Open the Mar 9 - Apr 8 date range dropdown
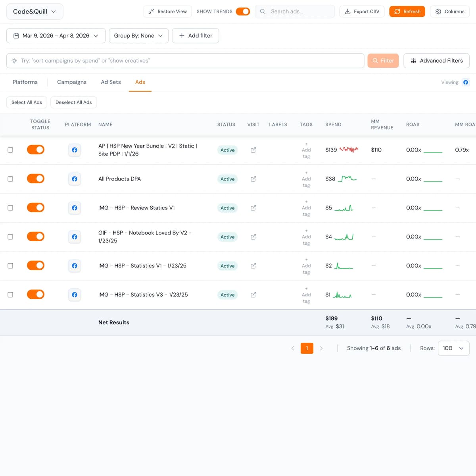The height and width of the screenshot is (476, 476). tap(56, 35)
